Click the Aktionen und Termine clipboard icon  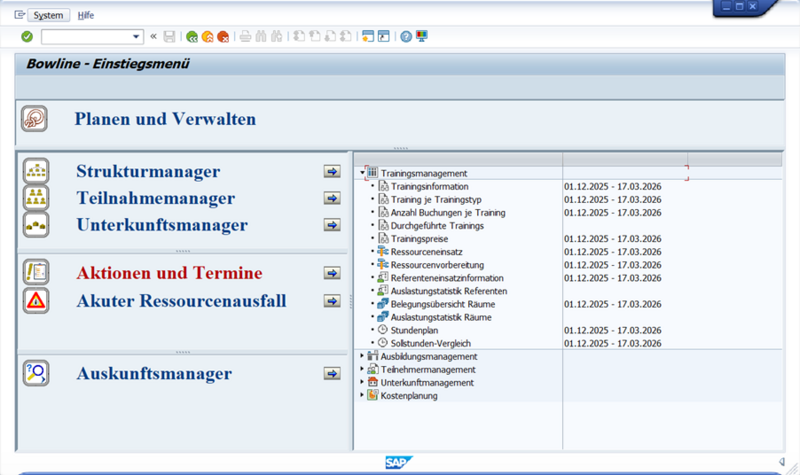36,272
